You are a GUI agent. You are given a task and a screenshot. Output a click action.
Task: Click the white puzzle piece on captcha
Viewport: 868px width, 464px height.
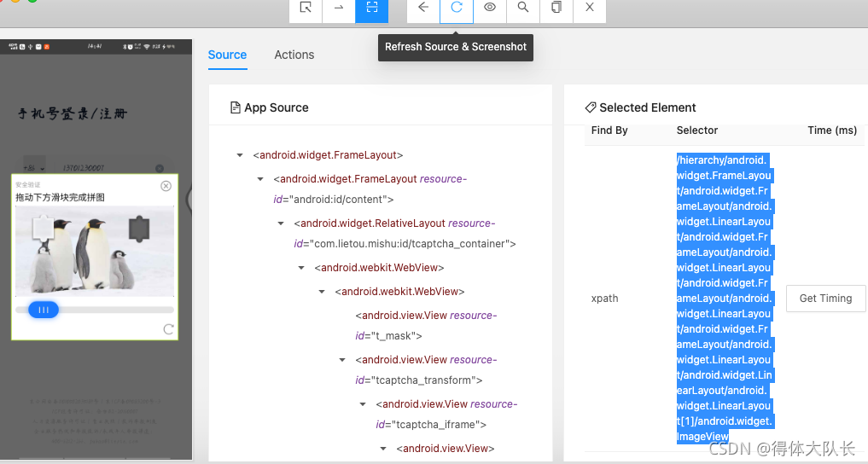click(x=44, y=229)
